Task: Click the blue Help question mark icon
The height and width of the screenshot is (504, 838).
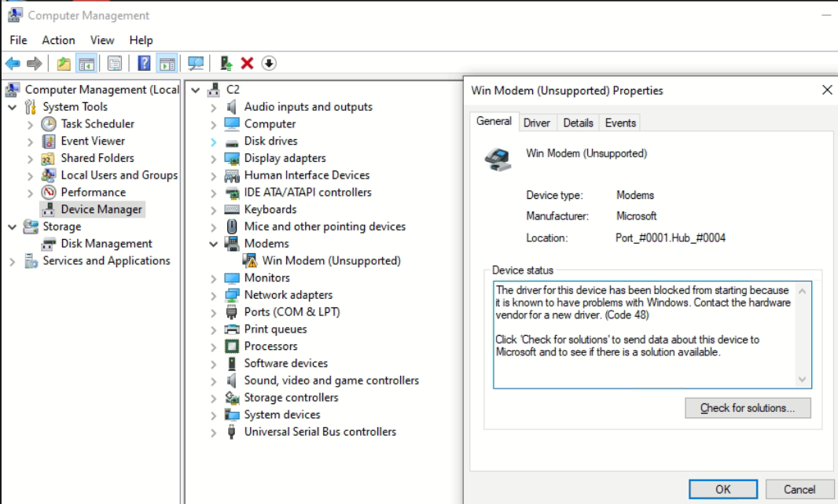Action: tap(144, 64)
